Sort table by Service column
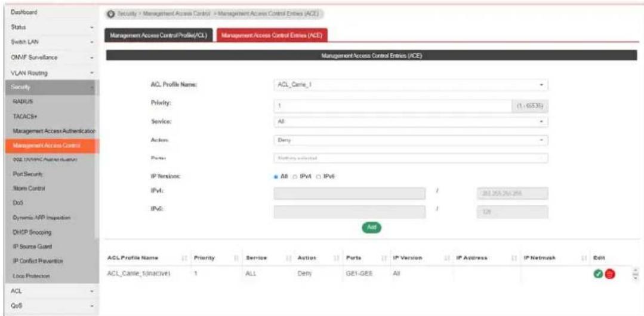Image resolution: width=644 pixels, height=316 pixels. pyautogui.click(x=288, y=257)
